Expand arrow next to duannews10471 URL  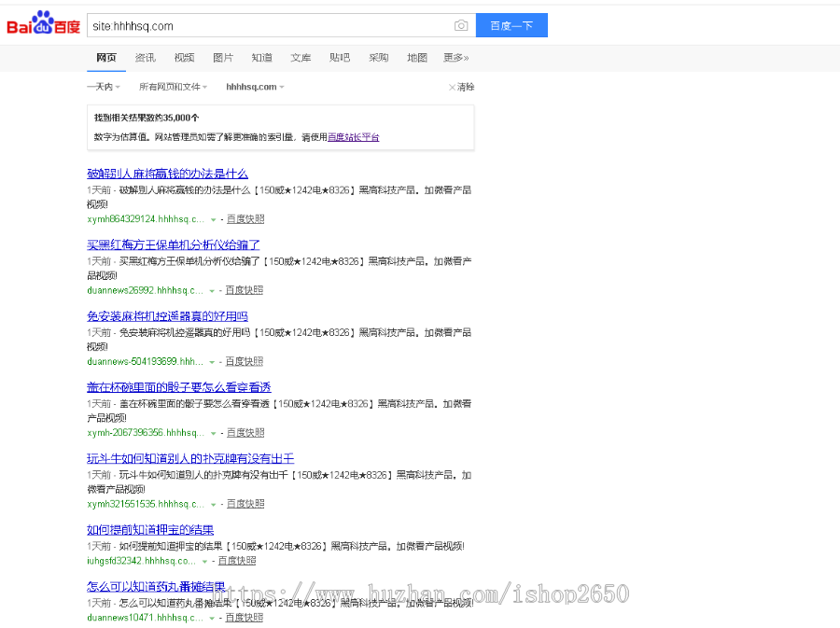tap(212, 618)
